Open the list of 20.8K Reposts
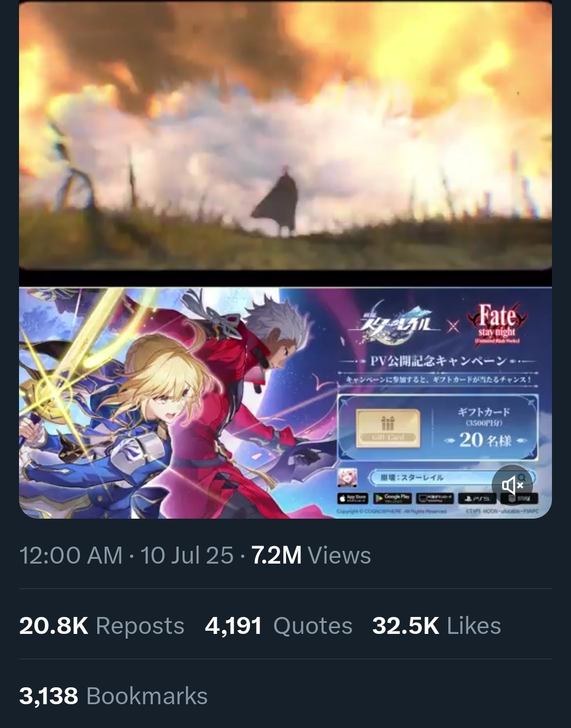The image size is (571, 728). 102,626
